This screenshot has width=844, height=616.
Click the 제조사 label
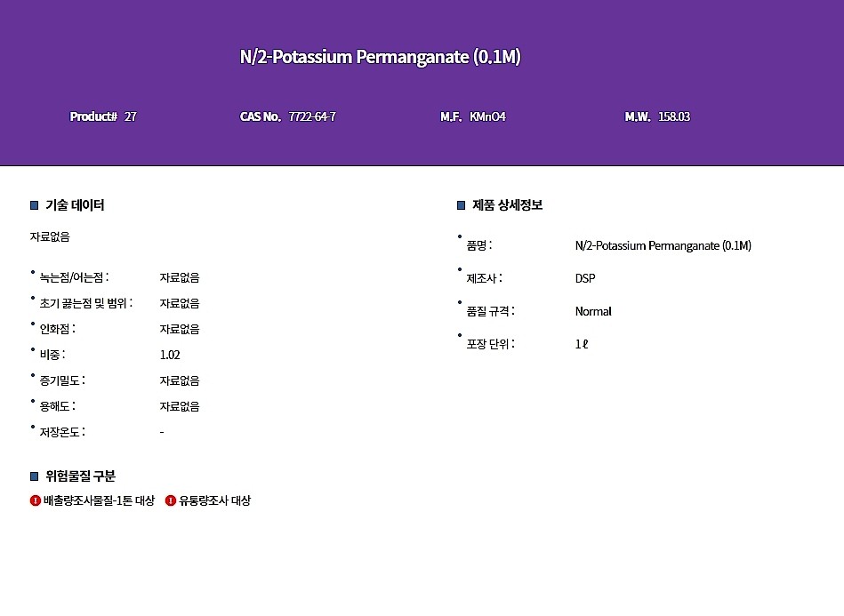click(485, 279)
